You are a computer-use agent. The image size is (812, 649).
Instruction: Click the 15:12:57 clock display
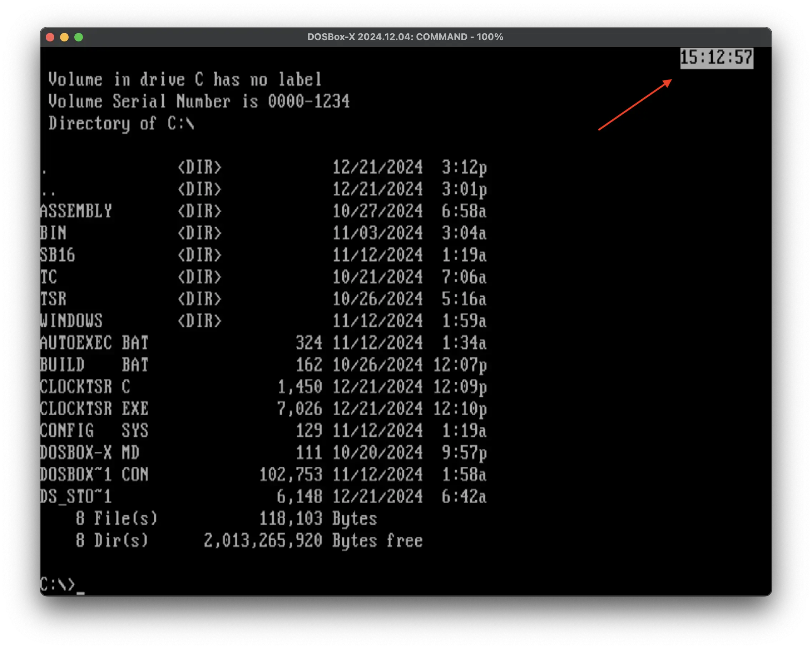[x=717, y=58]
